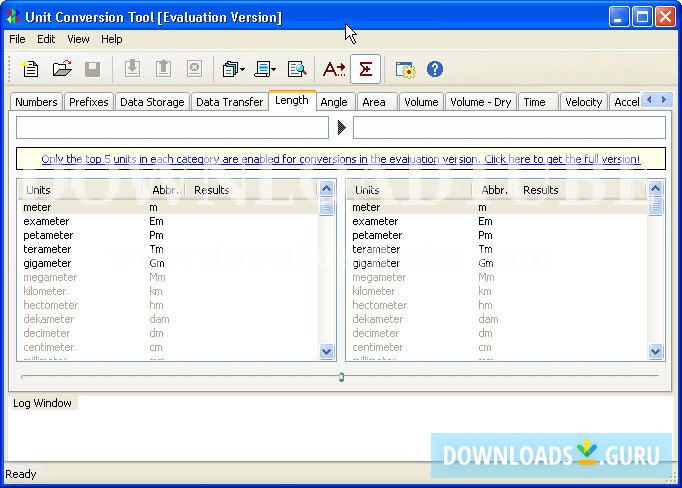This screenshot has width=682, height=488.
Task: Click the copy documents toolbar icon
Action: tap(230, 69)
